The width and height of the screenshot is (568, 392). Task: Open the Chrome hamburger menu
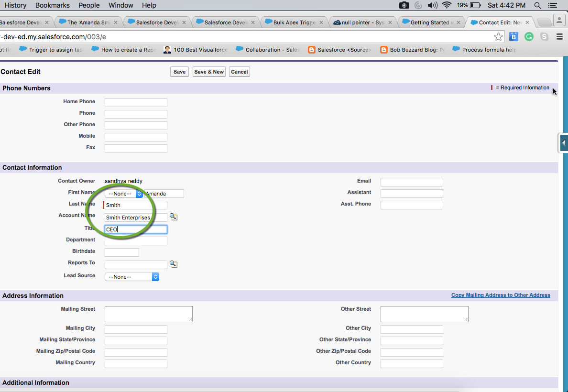click(559, 37)
